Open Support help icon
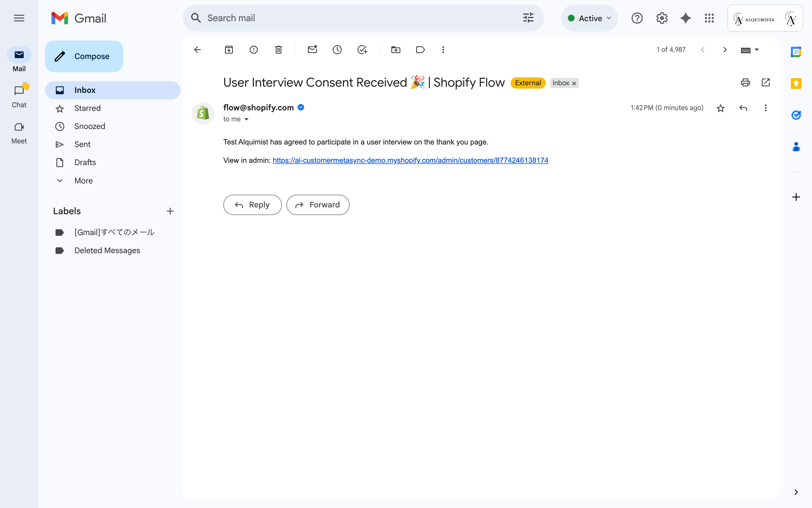The height and width of the screenshot is (508, 812). click(x=637, y=18)
